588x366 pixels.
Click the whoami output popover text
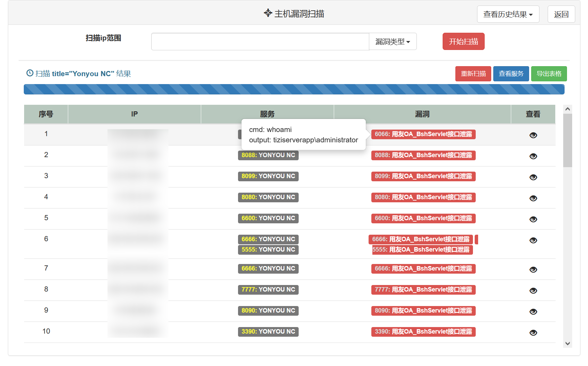(x=303, y=135)
